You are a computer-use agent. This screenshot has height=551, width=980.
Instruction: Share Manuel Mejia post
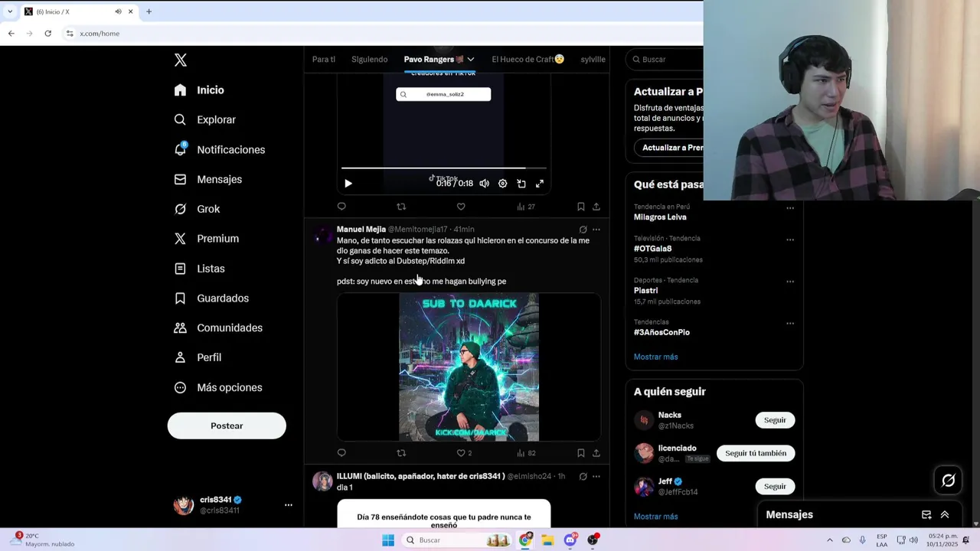pos(596,453)
